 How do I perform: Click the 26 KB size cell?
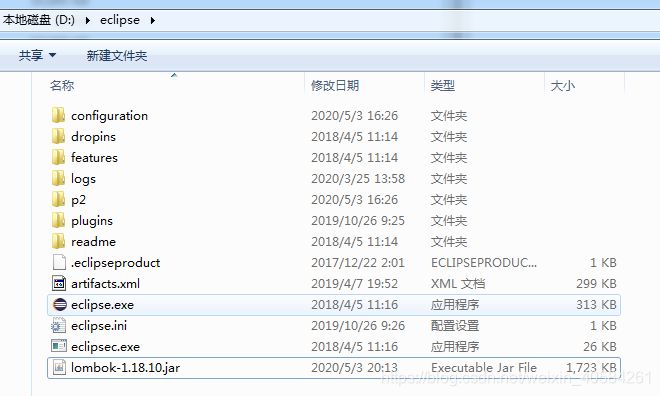coord(599,347)
